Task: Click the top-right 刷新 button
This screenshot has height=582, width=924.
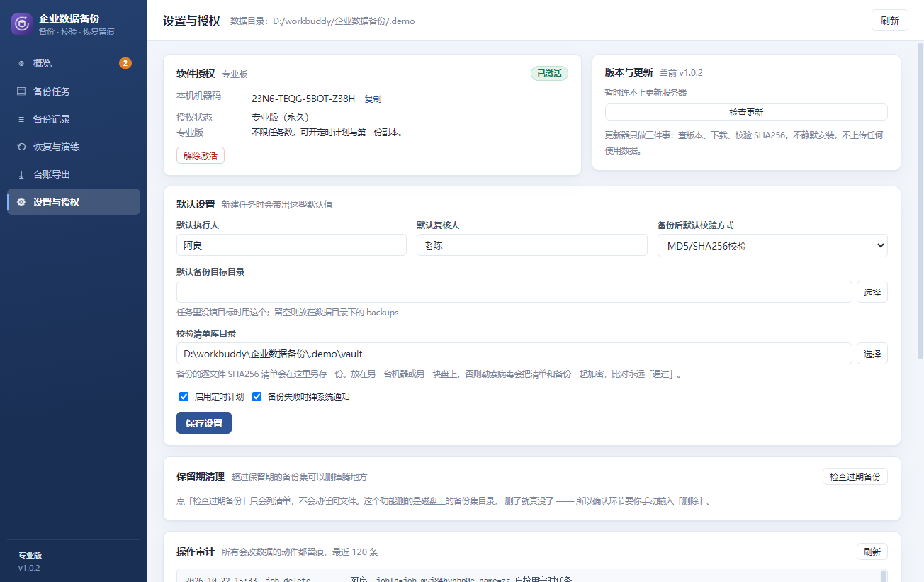Action: pos(890,21)
